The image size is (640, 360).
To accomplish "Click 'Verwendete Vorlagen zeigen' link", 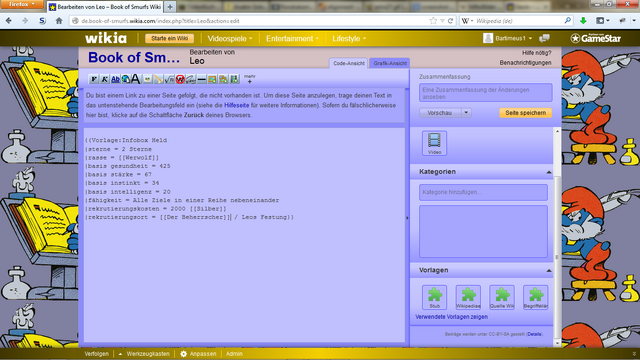I will click(x=451, y=317).
